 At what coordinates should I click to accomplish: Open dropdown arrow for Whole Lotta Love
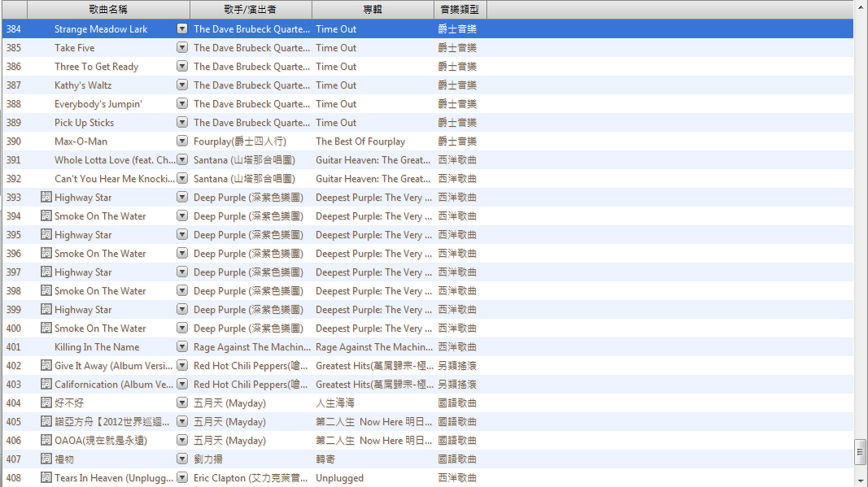tap(182, 160)
